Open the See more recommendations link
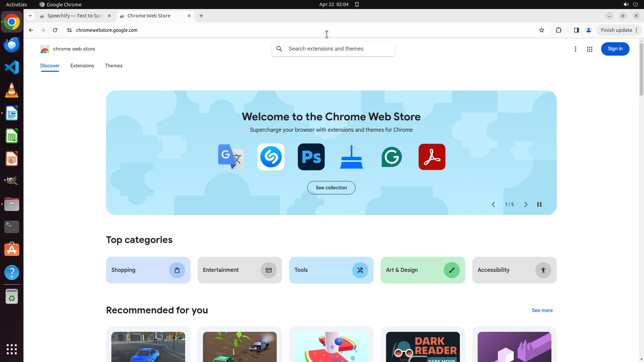The width and height of the screenshot is (644, 362). coord(542,310)
